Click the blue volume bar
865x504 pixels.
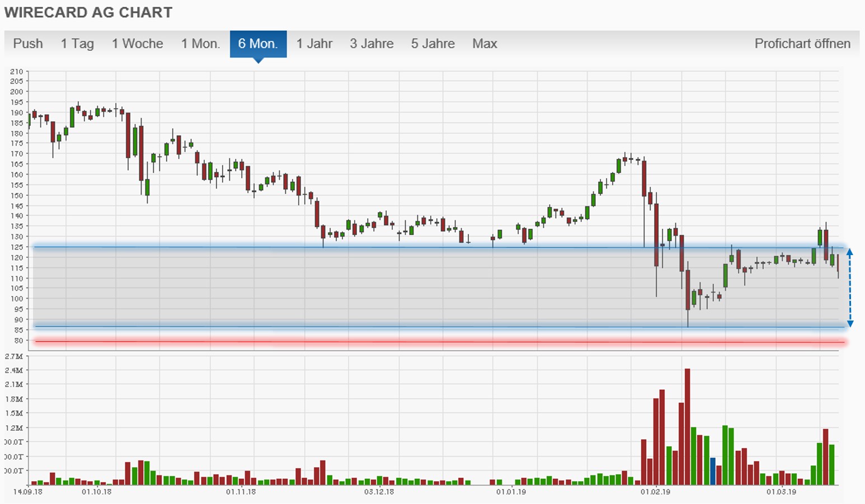pyautogui.click(x=713, y=471)
